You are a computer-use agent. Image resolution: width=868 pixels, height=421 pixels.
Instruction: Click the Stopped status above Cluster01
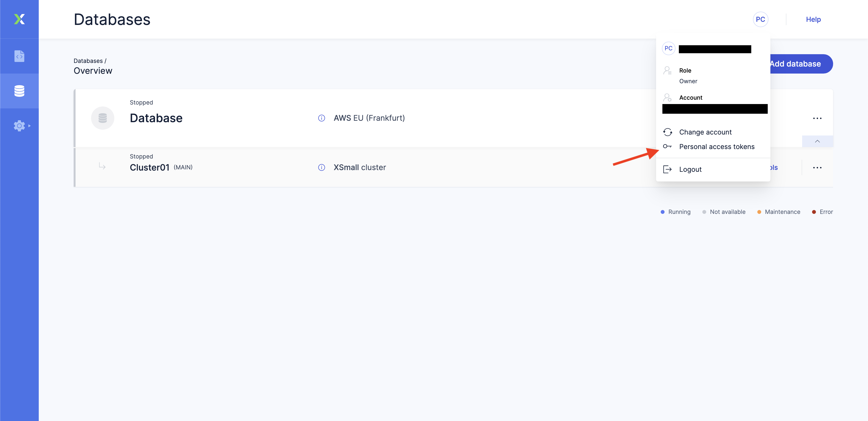click(x=141, y=157)
